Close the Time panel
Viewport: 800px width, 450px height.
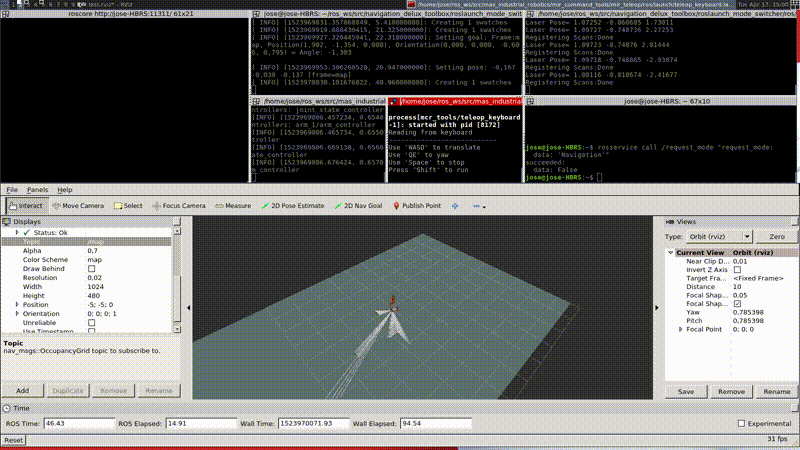[795, 408]
